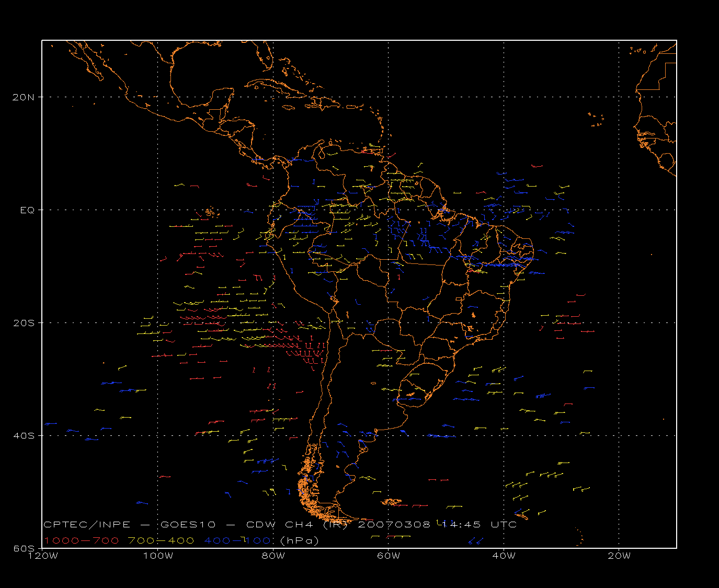Click the 120W longitude label

tap(42, 556)
